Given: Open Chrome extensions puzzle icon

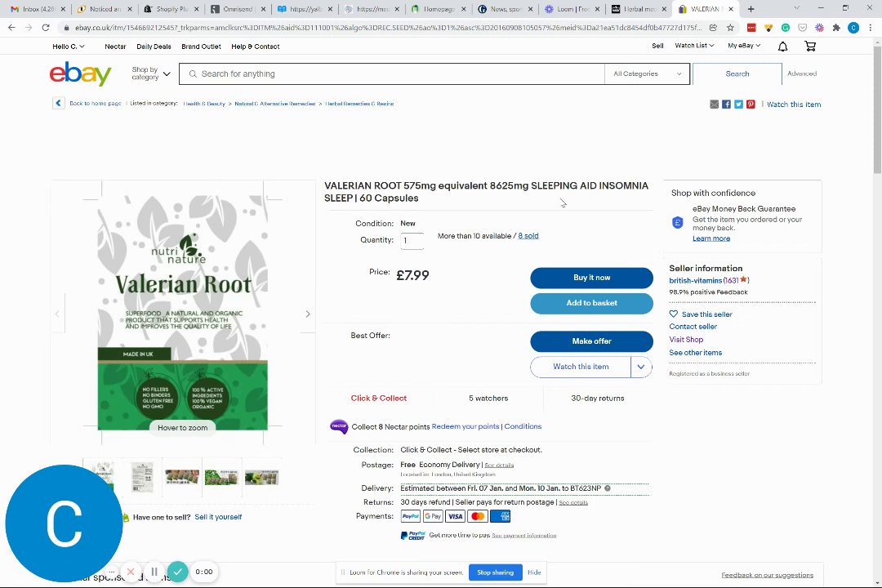Looking at the screenshot, I should click(836, 28).
